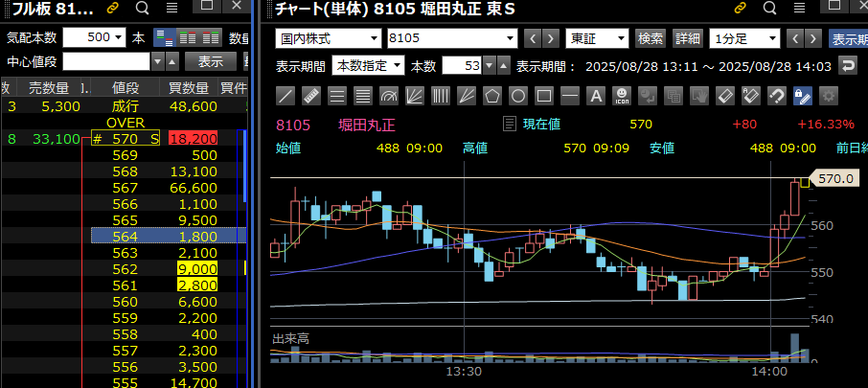Click the 買数量 column header

point(190,87)
